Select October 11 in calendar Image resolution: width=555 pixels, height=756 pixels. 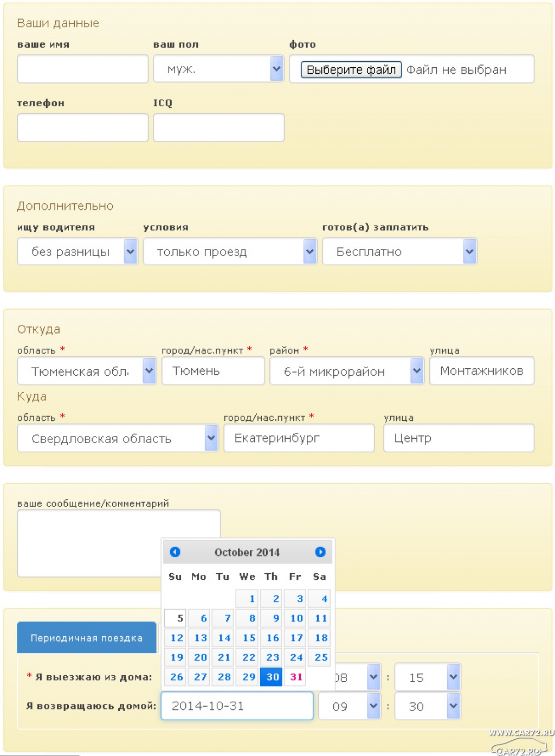click(x=319, y=618)
